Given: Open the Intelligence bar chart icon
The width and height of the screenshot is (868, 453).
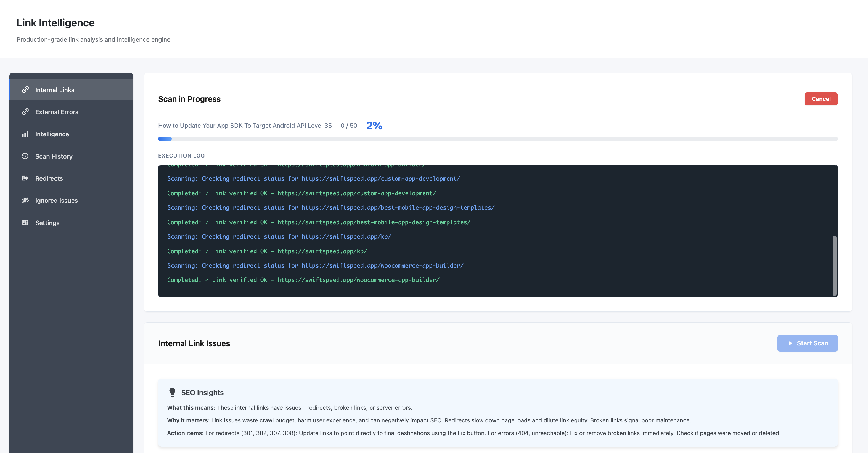Looking at the screenshot, I should click(x=25, y=134).
